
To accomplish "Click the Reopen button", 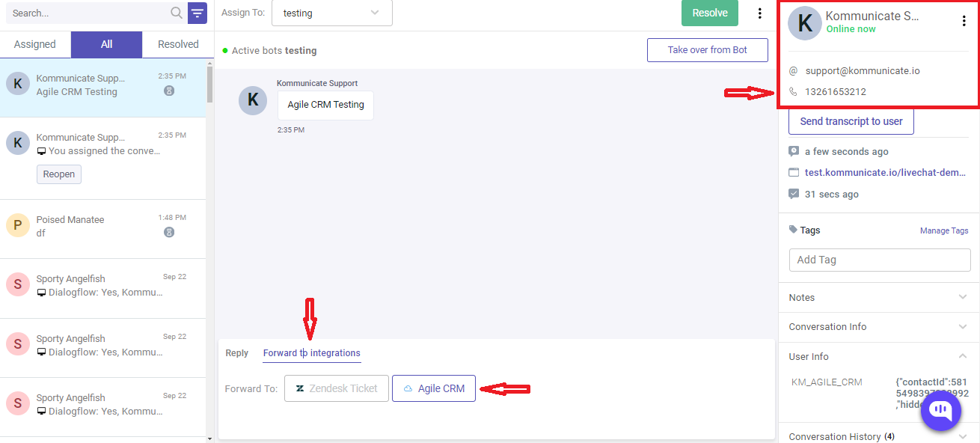I will point(59,174).
